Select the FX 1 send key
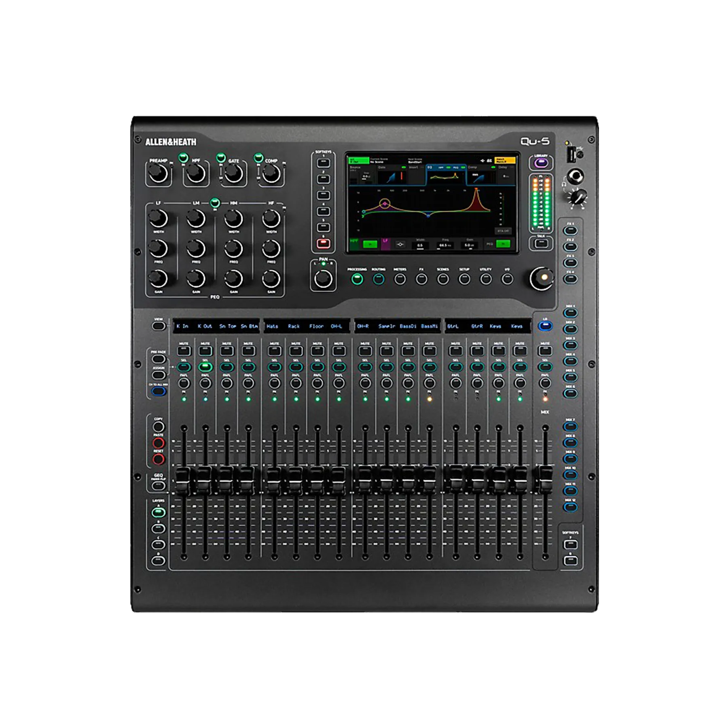This screenshot has height=728, width=728. [570, 231]
